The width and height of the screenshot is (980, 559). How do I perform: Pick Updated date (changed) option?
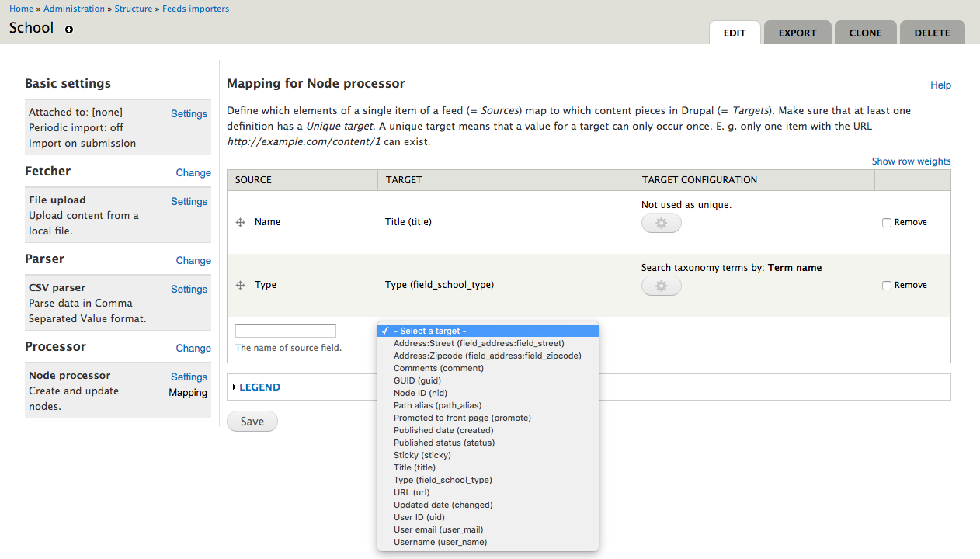(488, 505)
